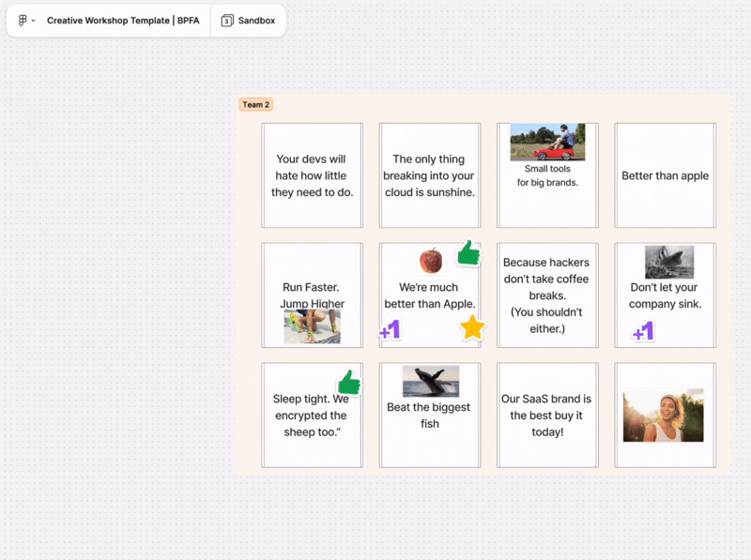Click the 'Our SaaS brand' note
This screenshot has width=751, height=560.
[x=547, y=415]
